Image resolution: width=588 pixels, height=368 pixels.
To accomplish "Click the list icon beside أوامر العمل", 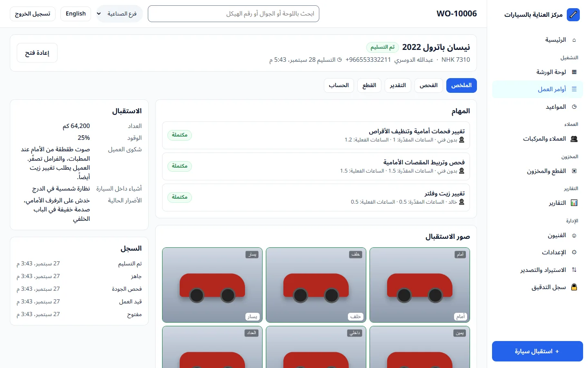I will point(574,89).
